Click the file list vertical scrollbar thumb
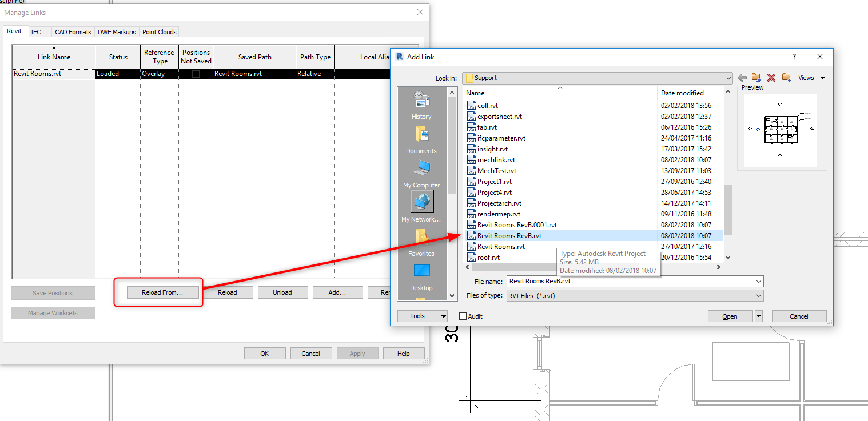 click(728, 210)
